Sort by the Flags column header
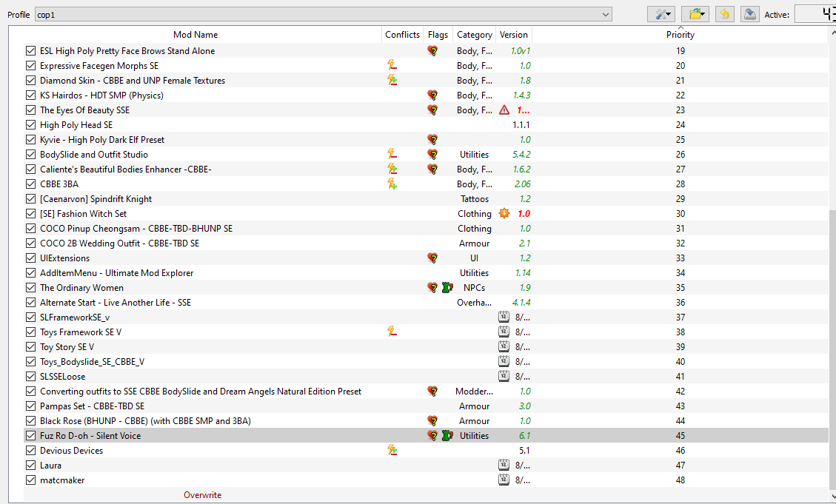The width and height of the screenshot is (836, 504). click(x=438, y=35)
